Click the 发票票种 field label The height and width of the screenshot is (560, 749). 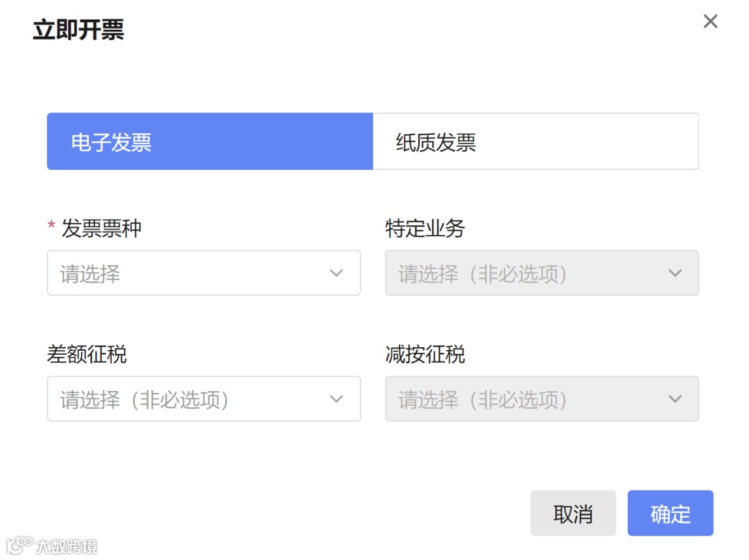tap(101, 229)
